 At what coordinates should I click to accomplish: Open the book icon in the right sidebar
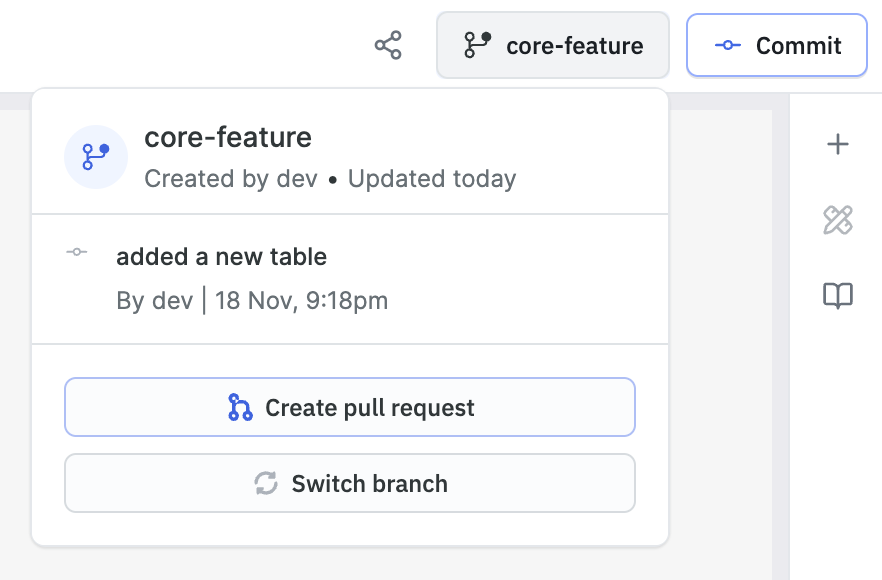(837, 296)
